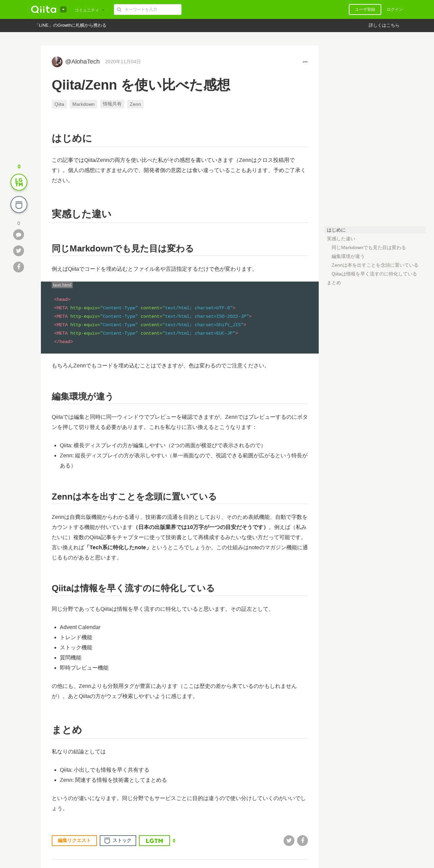Click the text.html code filename label
Image resolution: width=434 pixels, height=868 pixels.
click(62, 285)
